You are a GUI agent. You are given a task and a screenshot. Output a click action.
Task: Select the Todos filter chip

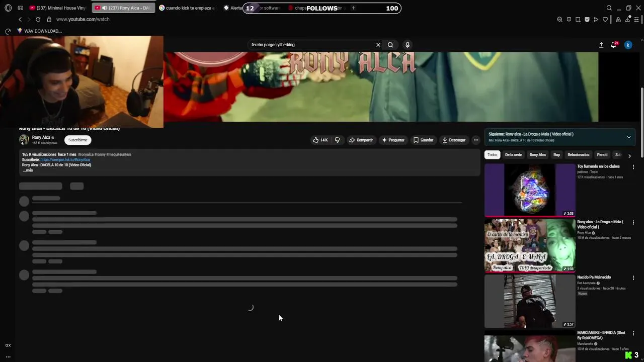(x=492, y=155)
